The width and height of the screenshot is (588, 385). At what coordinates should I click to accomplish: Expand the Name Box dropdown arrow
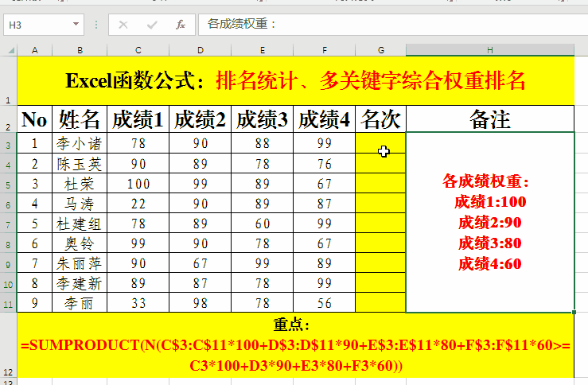pyautogui.click(x=76, y=25)
